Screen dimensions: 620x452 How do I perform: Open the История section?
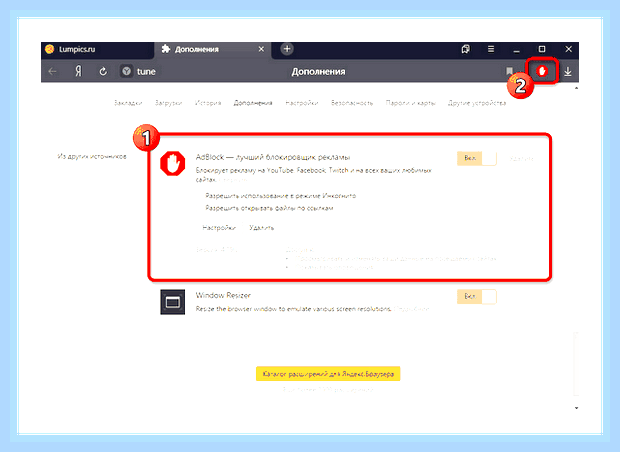pos(208,103)
